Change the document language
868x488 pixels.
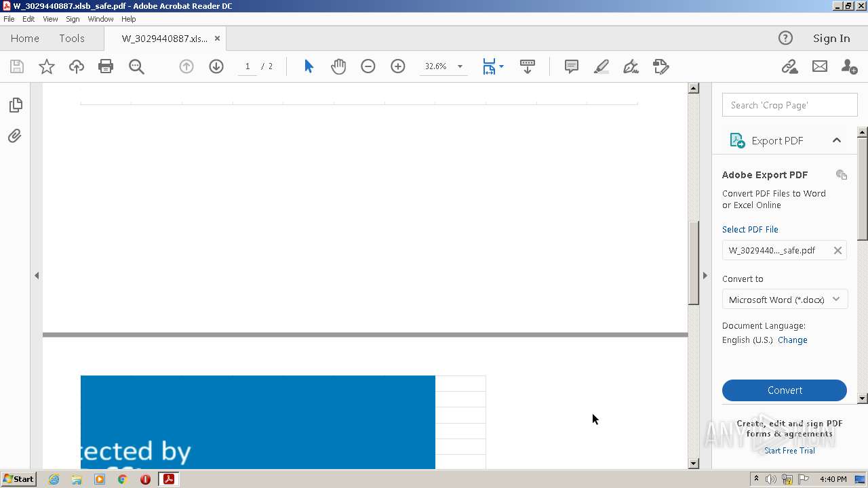click(x=793, y=340)
